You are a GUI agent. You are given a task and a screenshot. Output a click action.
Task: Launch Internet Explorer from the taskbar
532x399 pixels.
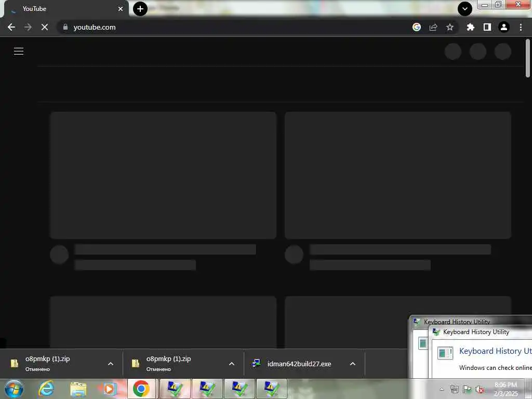(x=46, y=389)
